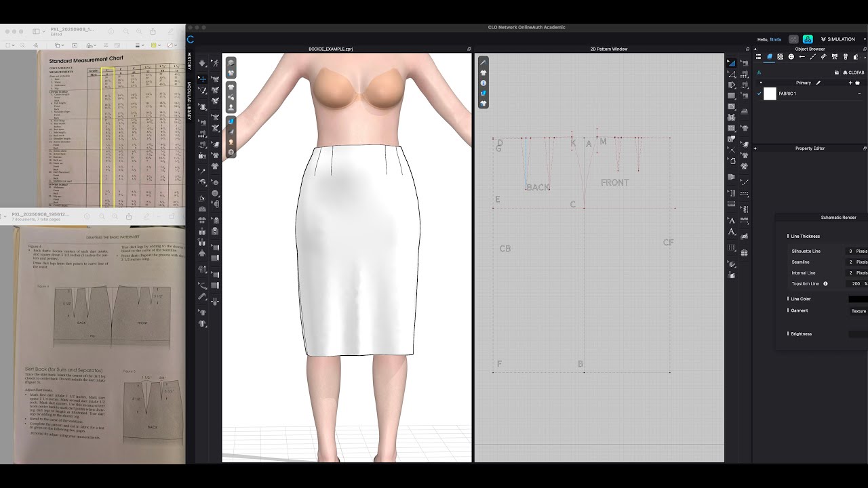Pop out the 2D Pattern Window via corner icon

pos(748,49)
